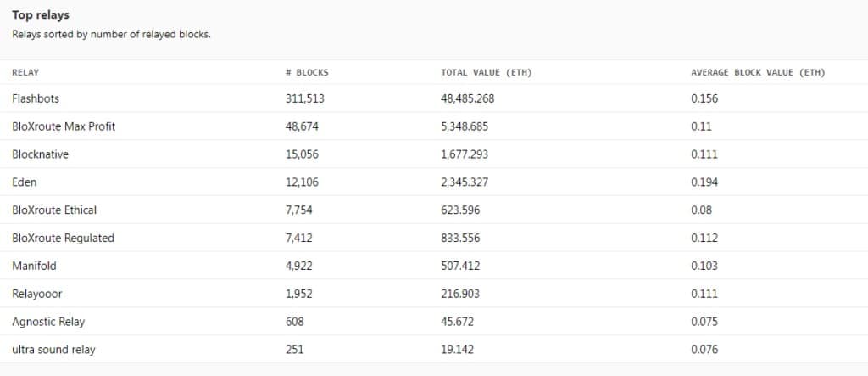Select the AVERAGE BLOCK VALUE (ETH) header
868x376 pixels.
tap(758, 73)
